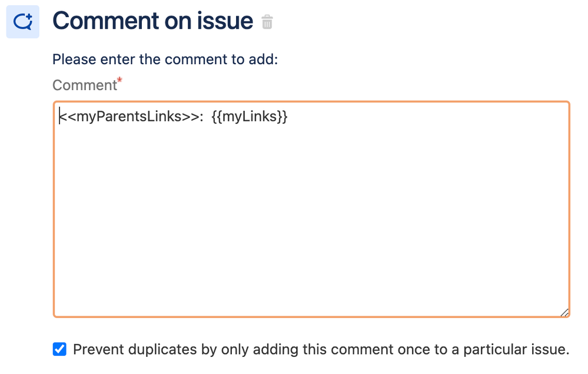588x374 pixels.
Task: Uncheck the Prevent duplicates checkbox
Action: (x=59, y=349)
